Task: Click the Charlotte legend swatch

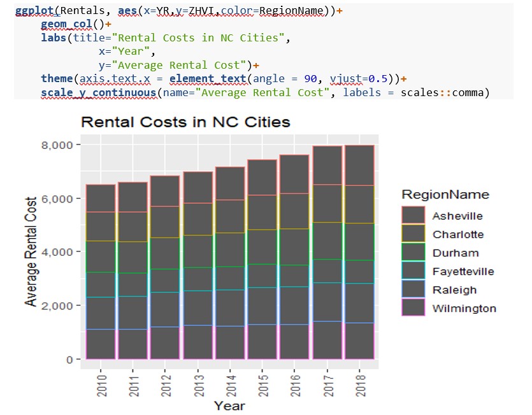Action: (413, 234)
